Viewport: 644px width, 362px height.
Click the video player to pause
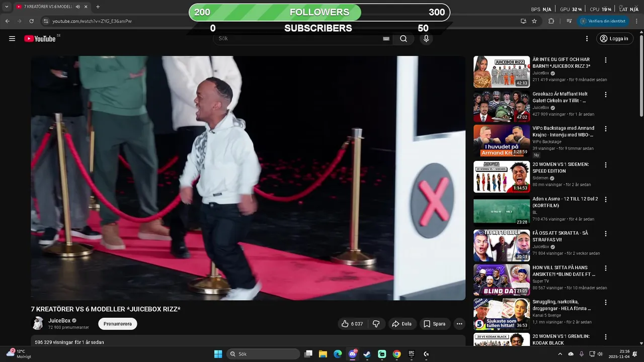pyautogui.click(x=248, y=178)
